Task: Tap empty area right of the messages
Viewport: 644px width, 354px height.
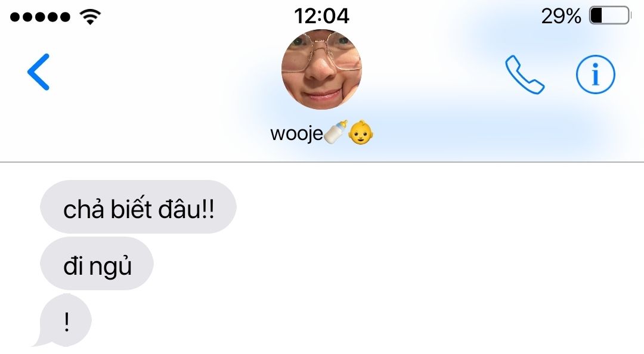Action: 439,259
